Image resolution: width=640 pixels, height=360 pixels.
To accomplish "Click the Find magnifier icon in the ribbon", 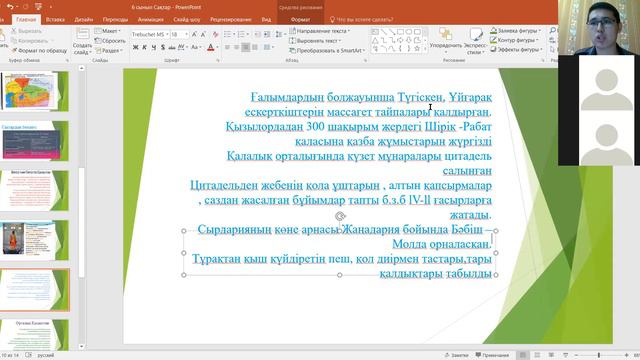I will [553, 31].
